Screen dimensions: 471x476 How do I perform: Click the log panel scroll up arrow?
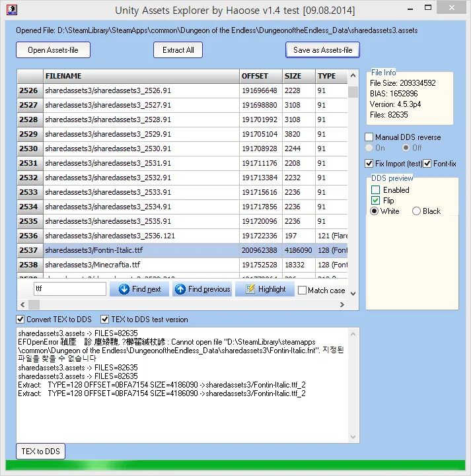pyautogui.click(x=353, y=334)
